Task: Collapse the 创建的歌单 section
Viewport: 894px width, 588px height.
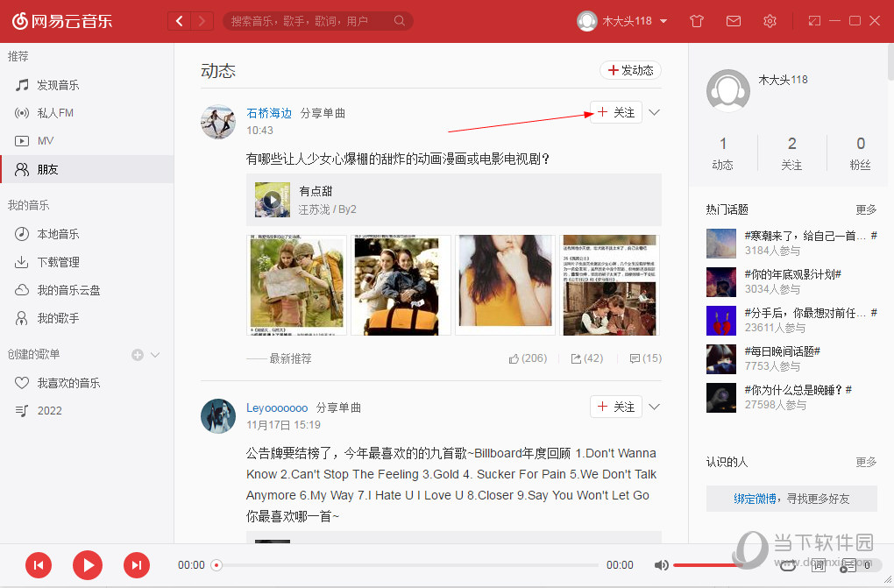Action: click(x=154, y=354)
